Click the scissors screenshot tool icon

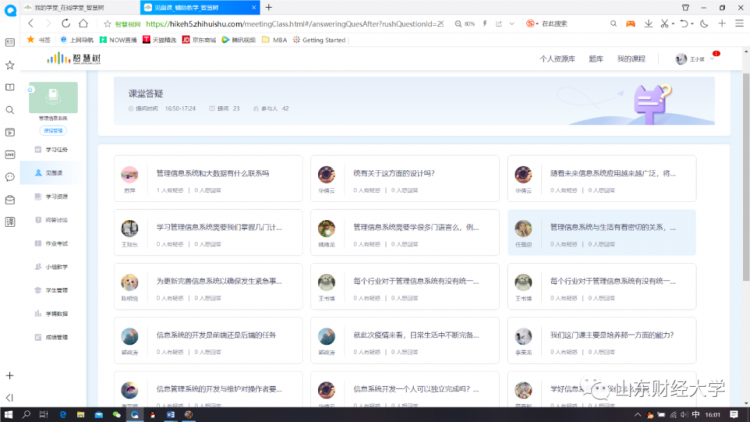(664, 23)
